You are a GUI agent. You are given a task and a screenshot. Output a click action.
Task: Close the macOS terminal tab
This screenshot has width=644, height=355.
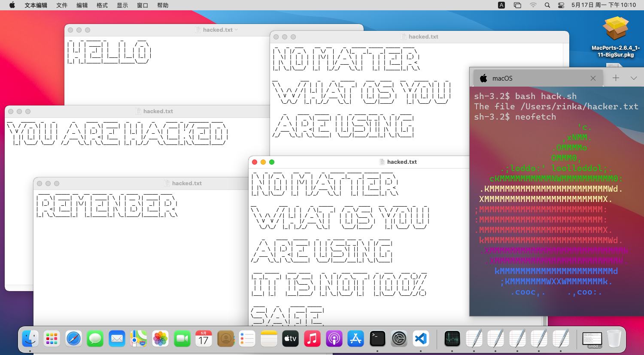click(x=593, y=78)
